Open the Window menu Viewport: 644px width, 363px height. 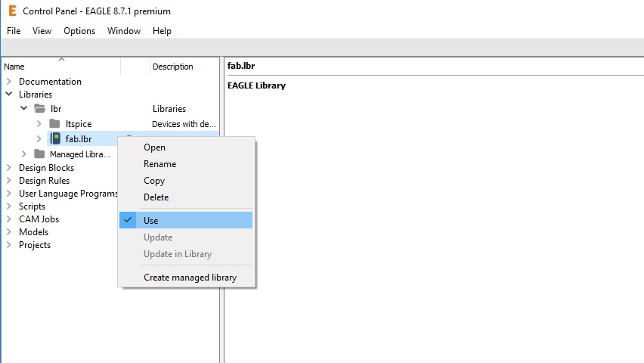pos(124,31)
